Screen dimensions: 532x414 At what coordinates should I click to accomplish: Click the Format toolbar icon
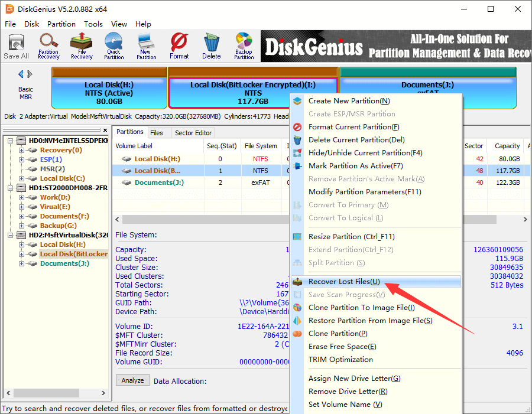(x=179, y=47)
